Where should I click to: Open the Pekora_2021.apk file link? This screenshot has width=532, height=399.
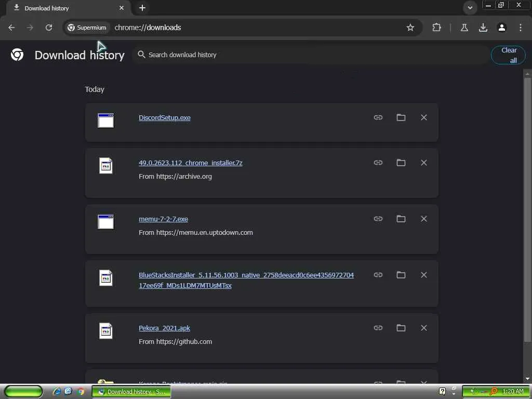click(x=164, y=328)
